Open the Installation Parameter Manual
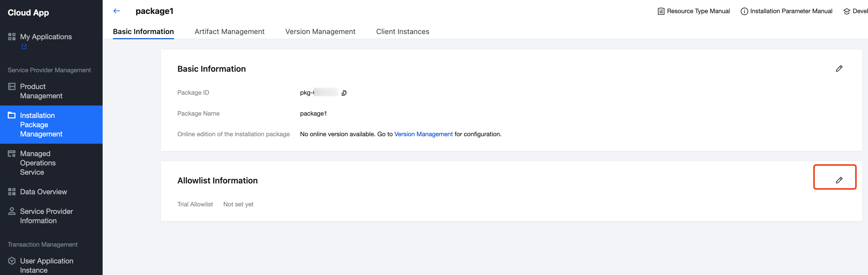The height and width of the screenshot is (275, 868). [x=787, y=11]
